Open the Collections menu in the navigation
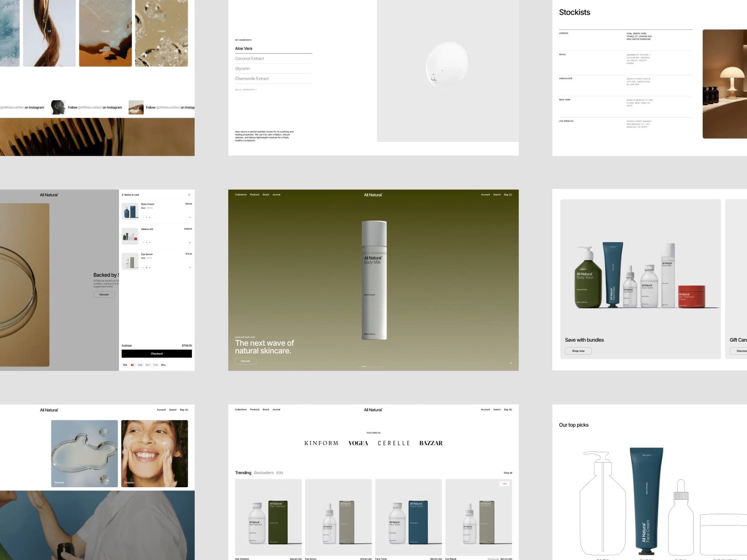The width and height of the screenshot is (747, 560). click(x=240, y=195)
